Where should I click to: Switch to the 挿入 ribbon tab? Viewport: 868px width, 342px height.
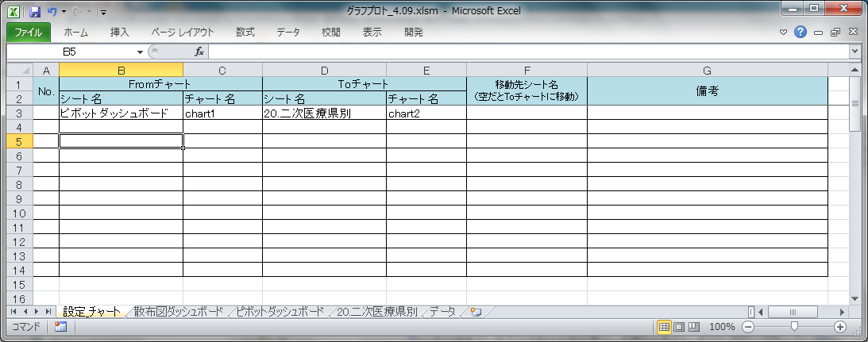coord(120,32)
